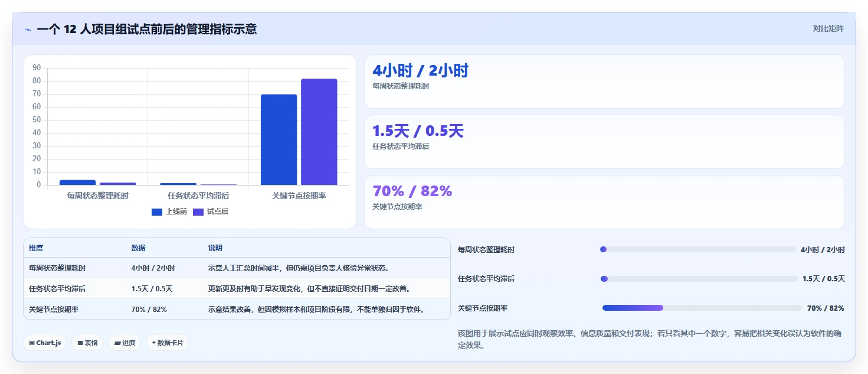
Task: Click 1.5天 / 0.5天 in the table
Action: (152, 289)
